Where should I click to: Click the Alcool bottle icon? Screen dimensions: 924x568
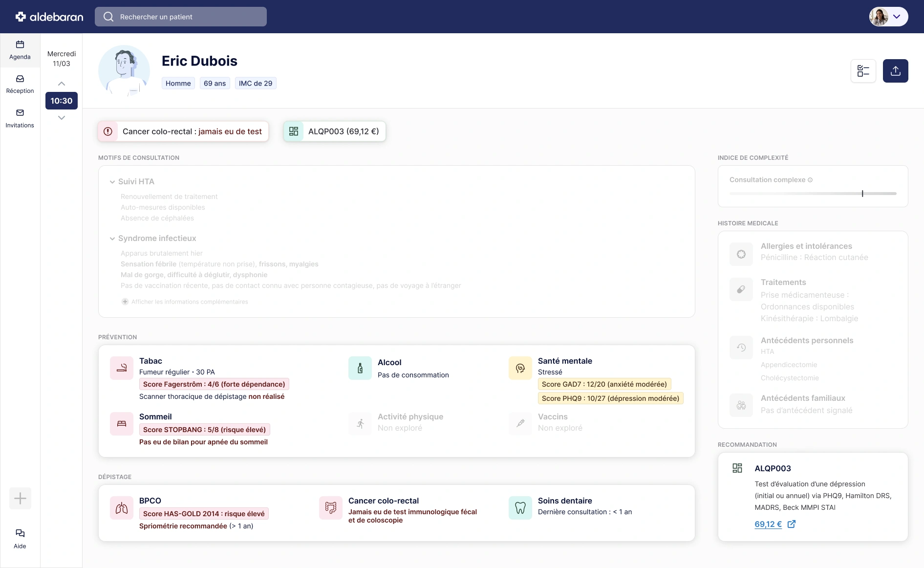click(x=360, y=368)
